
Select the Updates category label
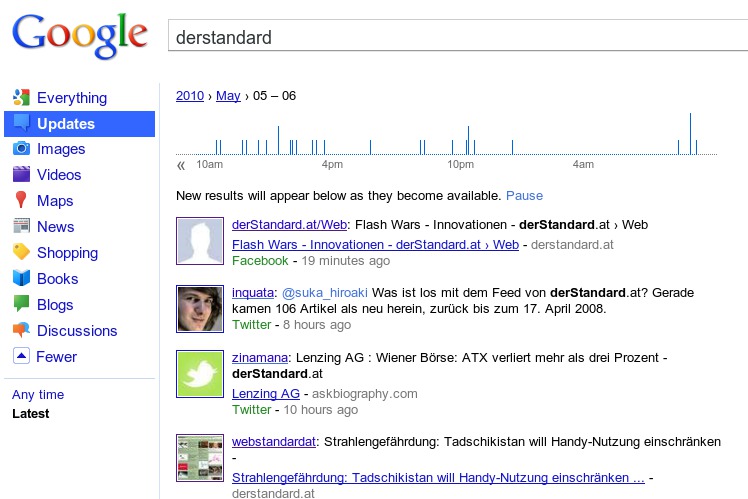(66, 124)
